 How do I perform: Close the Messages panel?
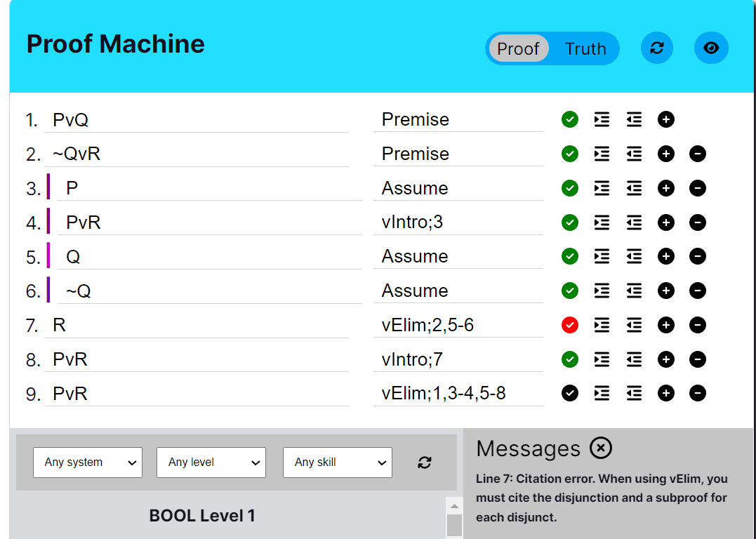(x=600, y=448)
